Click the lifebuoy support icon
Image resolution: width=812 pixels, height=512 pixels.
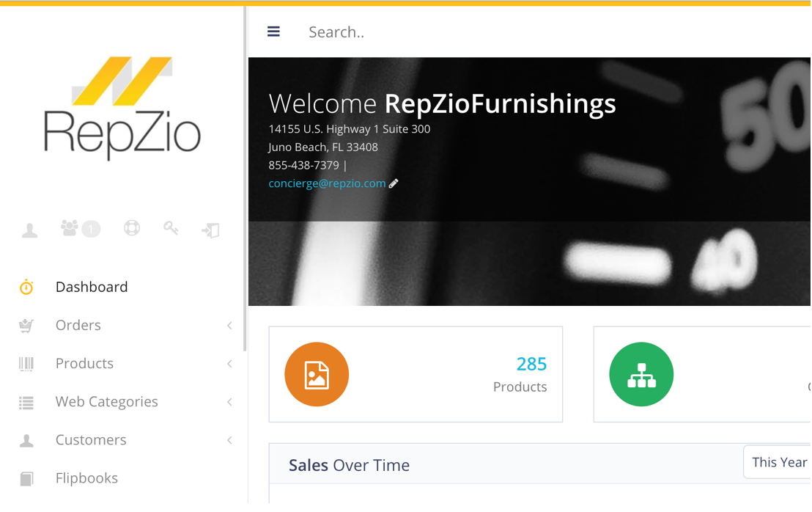[132, 228]
